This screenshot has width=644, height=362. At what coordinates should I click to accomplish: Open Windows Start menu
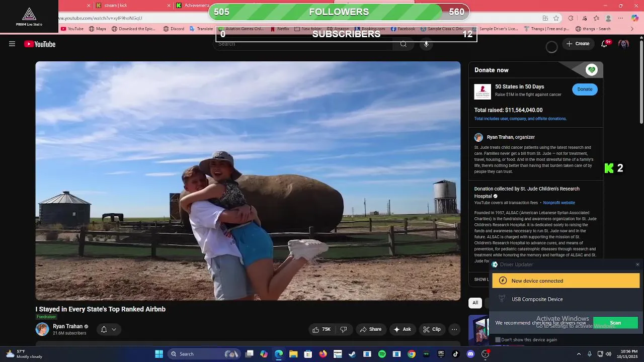click(x=159, y=354)
